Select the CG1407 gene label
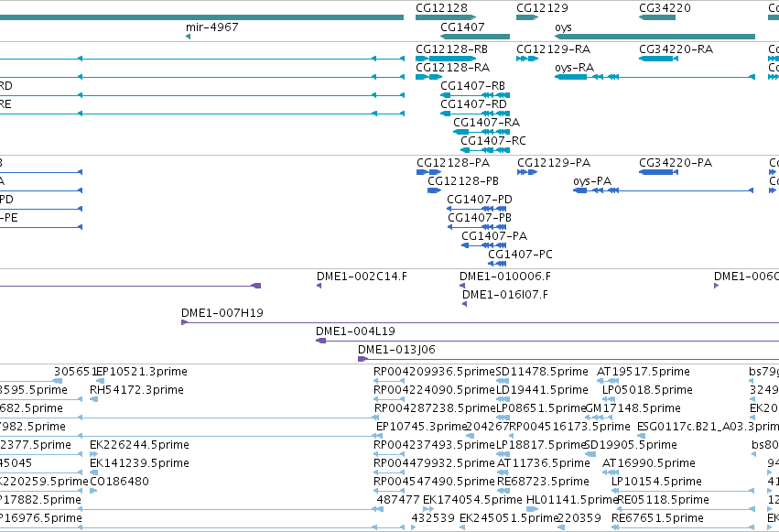The image size is (779, 532). (x=462, y=27)
